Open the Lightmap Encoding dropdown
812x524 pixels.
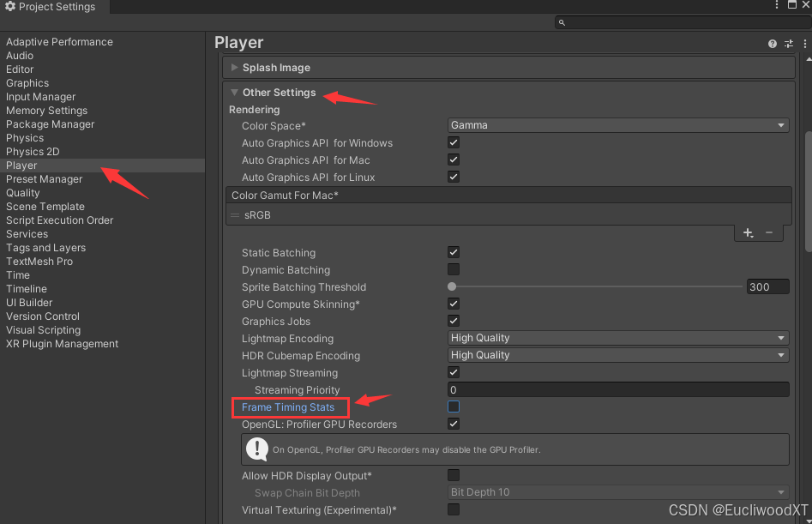(x=618, y=338)
